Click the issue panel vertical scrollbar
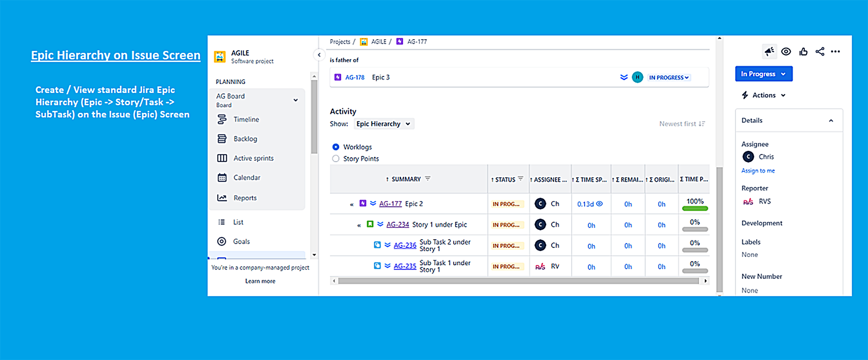The image size is (868, 360). tap(720, 230)
